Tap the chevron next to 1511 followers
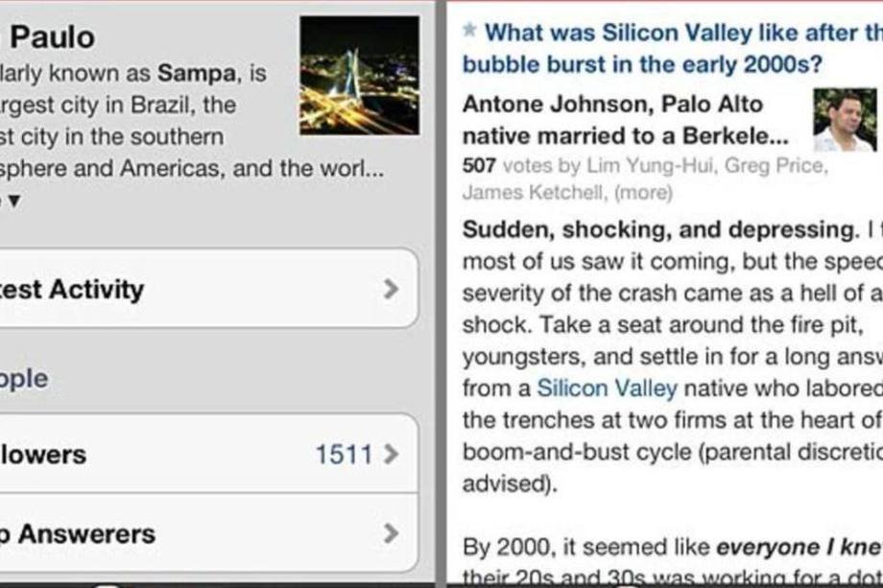The image size is (883, 588). point(390,455)
